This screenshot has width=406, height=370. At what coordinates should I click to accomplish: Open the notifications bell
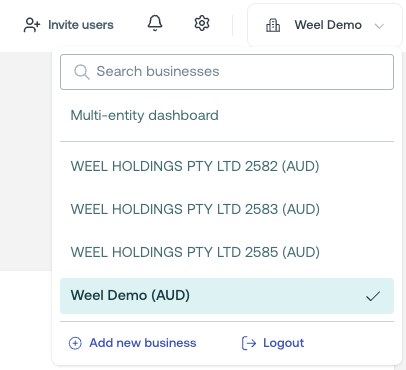(155, 24)
